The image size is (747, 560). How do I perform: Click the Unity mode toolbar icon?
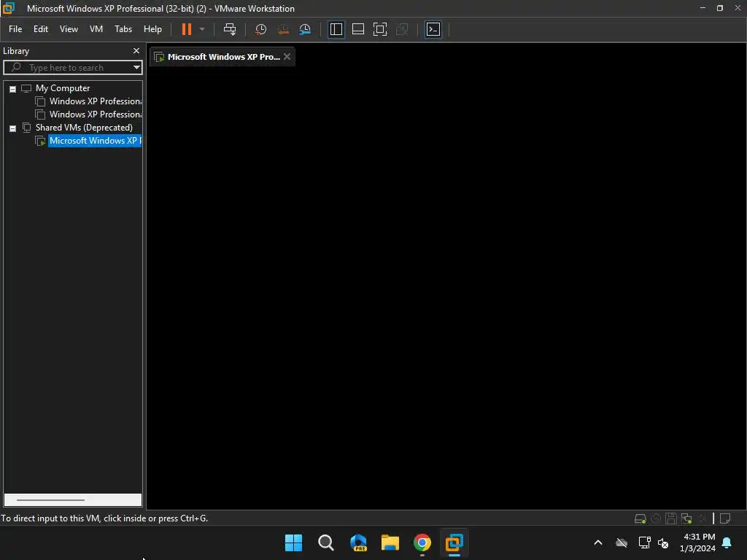pyautogui.click(x=402, y=29)
